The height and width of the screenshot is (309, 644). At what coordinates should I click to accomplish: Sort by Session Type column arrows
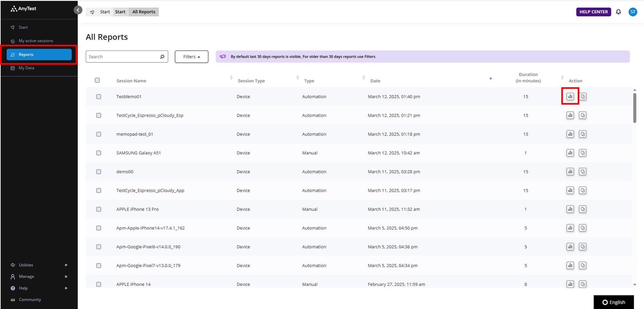[x=298, y=78]
